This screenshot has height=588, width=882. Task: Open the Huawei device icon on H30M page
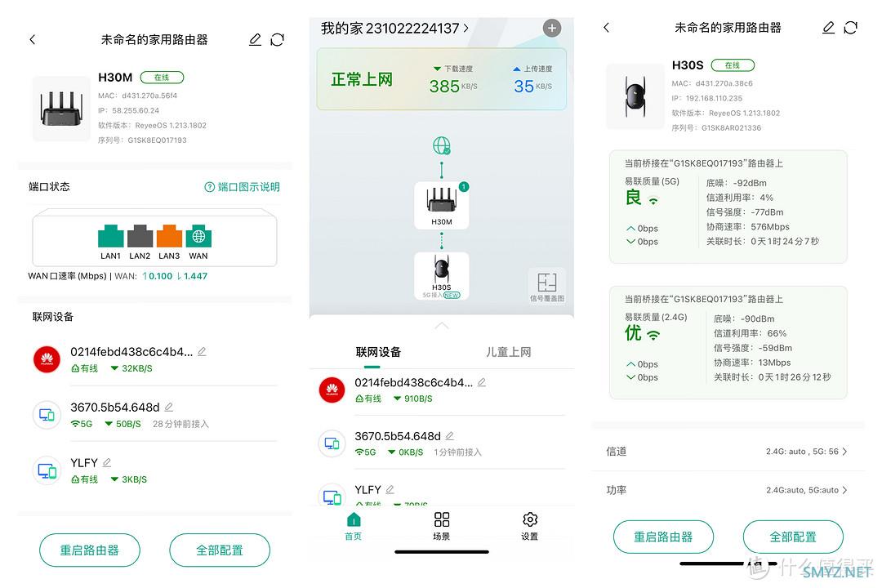[47, 359]
